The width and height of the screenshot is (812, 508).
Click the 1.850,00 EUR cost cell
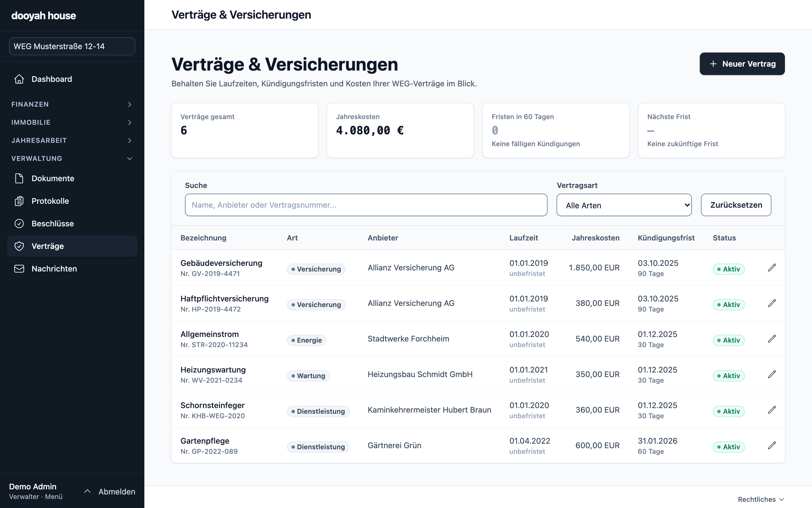point(594,268)
